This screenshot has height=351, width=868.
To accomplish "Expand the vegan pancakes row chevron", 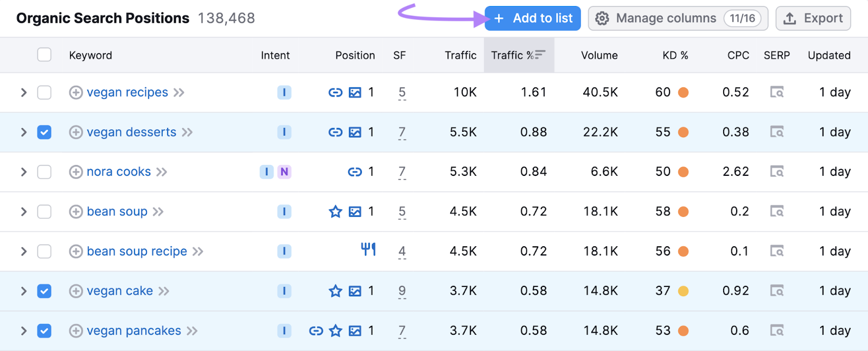I will point(23,330).
